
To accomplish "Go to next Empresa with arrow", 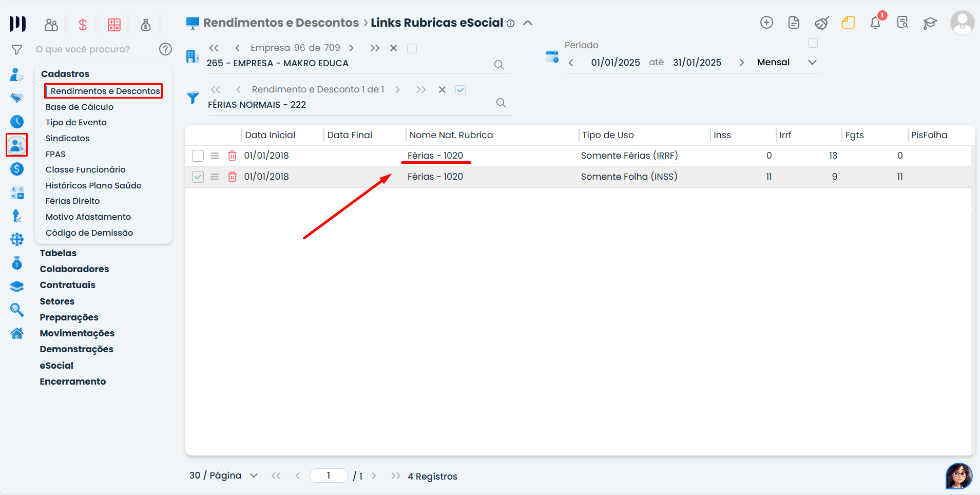I will click(x=351, y=48).
